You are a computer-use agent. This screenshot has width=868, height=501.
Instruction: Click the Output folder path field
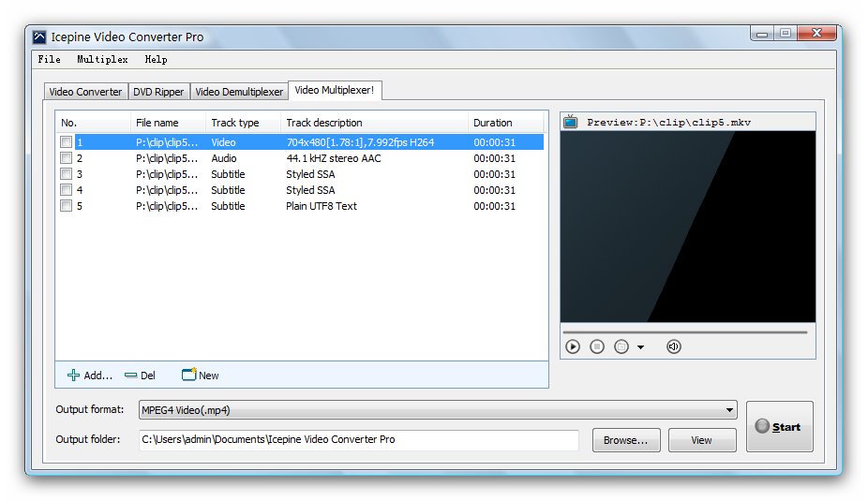pos(359,439)
